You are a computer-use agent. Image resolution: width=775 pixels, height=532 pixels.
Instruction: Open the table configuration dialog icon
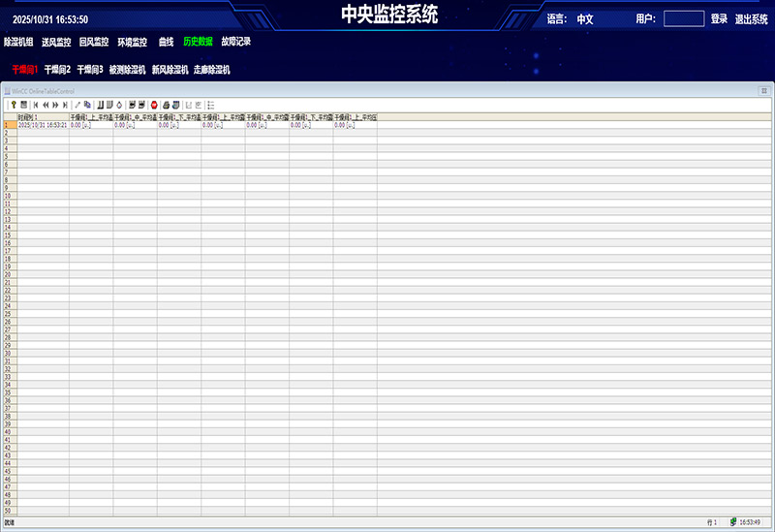pyautogui.click(x=23, y=104)
